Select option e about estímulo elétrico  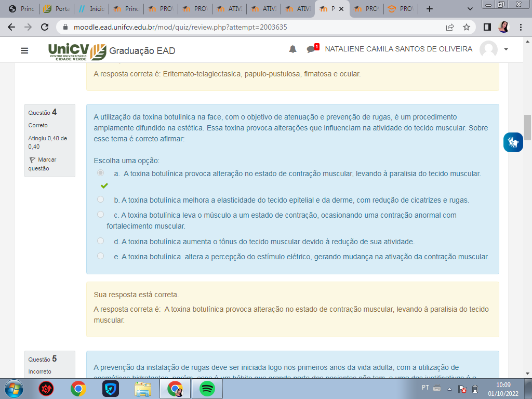[x=100, y=256]
